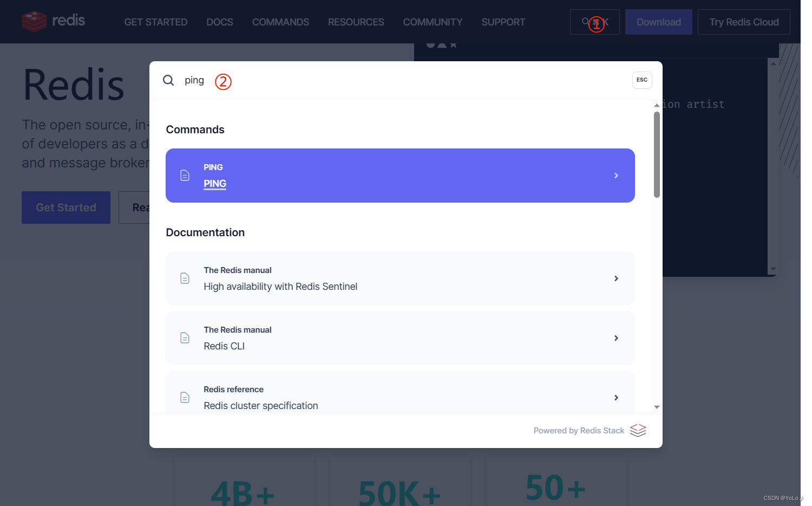Click the 'Documentation' section heading
812x506 pixels.
pyautogui.click(x=205, y=232)
